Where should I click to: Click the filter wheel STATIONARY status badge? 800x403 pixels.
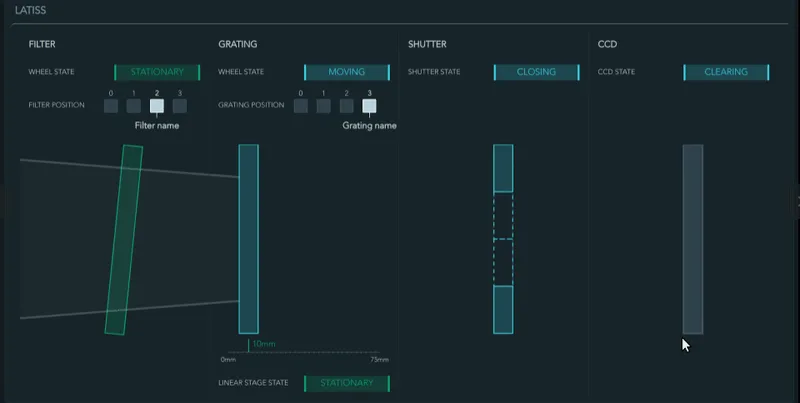click(x=157, y=72)
